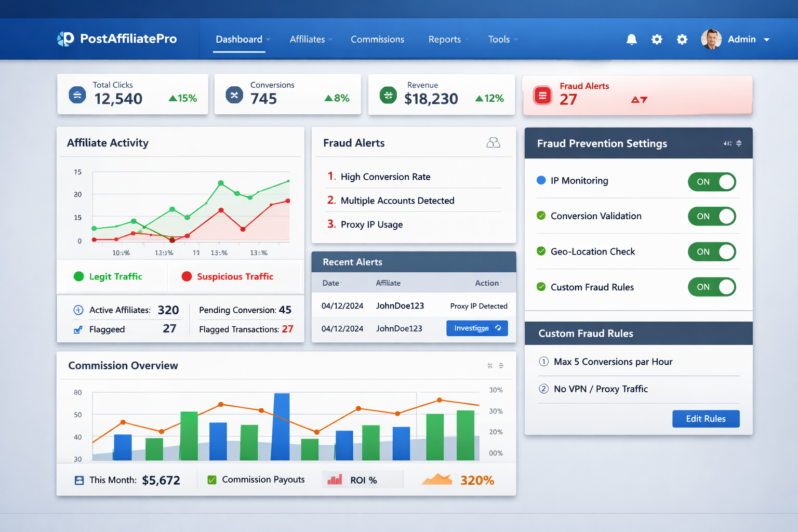798x532 pixels.
Task: Click the sort icon on Commission Overview panel
Action: click(x=501, y=365)
